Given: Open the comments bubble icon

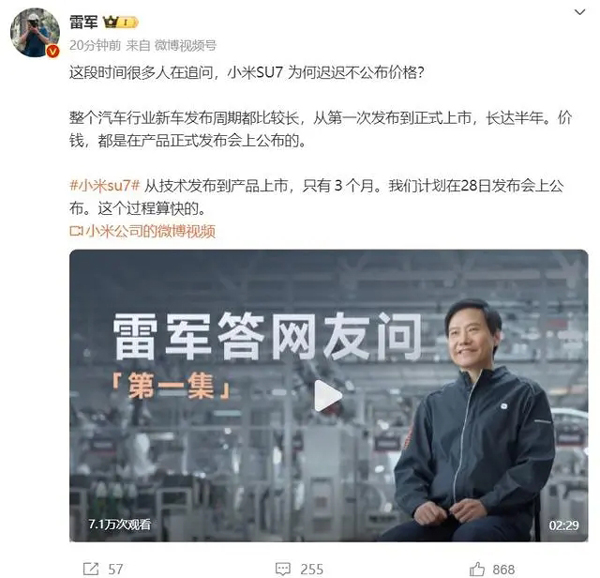Looking at the screenshot, I should point(283,569).
